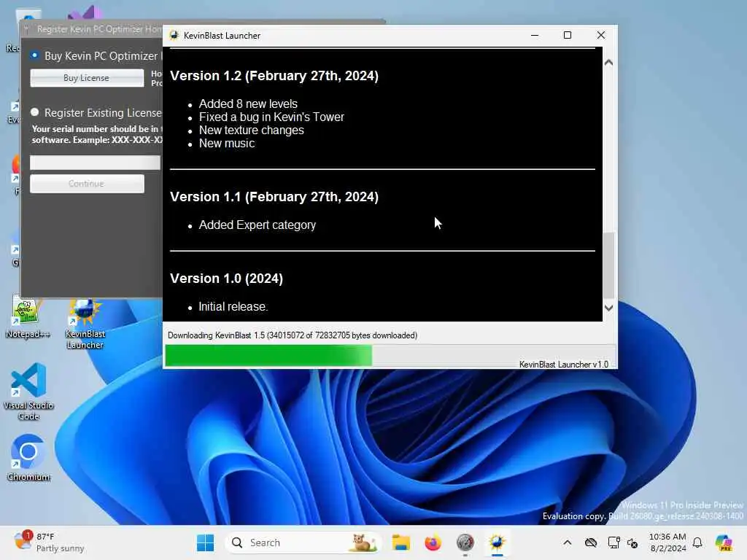747x560 pixels.
Task: Select Register Existing License radio option
Action: point(34,112)
